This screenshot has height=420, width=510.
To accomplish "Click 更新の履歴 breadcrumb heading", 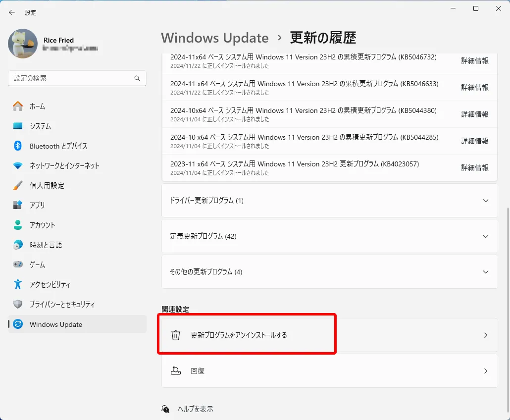I will [323, 38].
